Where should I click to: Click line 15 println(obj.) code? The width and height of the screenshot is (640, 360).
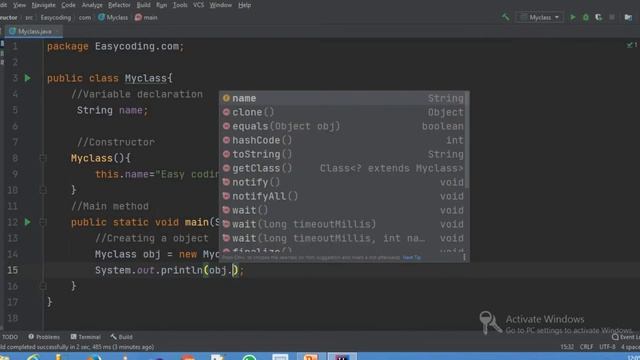[169, 270]
